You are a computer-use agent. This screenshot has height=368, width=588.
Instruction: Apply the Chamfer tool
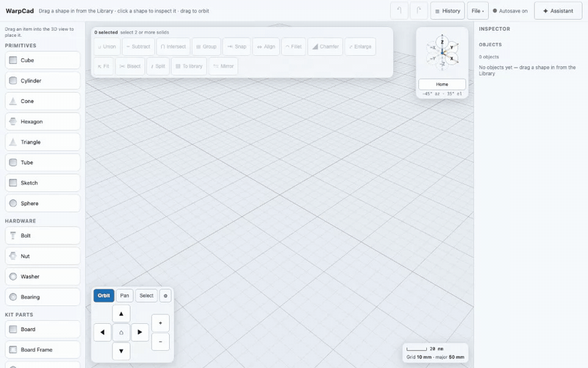pyautogui.click(x=325, y=46)
